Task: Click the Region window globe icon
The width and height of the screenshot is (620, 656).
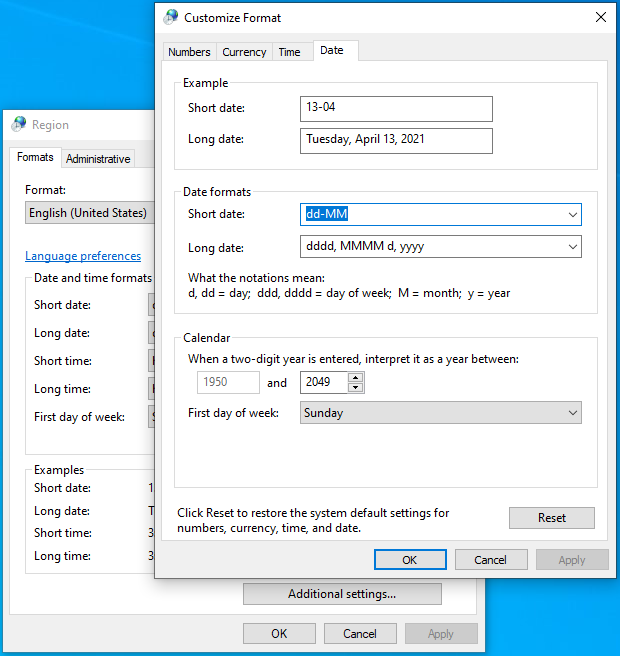Action: (x=18, y=124)
